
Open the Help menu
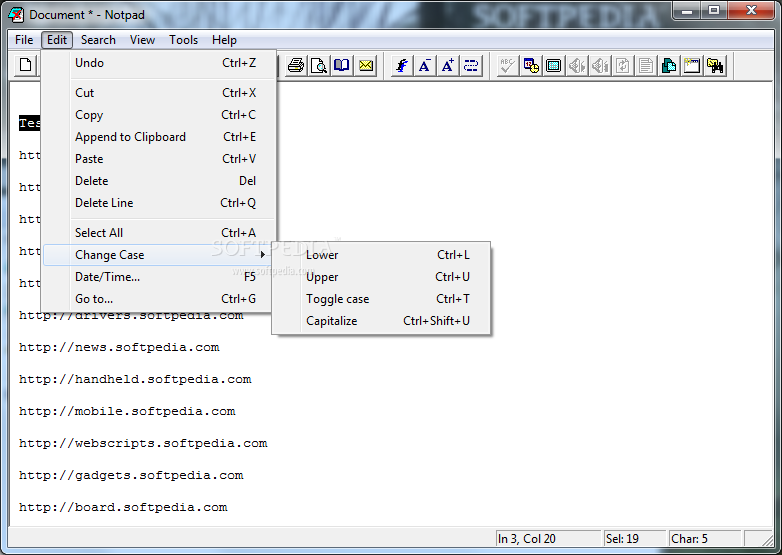[224, 40]
